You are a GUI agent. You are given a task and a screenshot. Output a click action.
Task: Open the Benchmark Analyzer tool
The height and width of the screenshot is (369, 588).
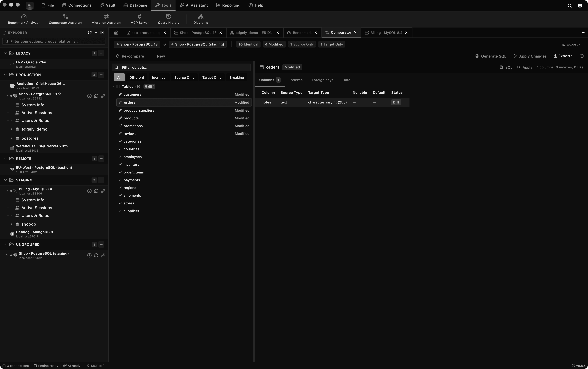(24, 19)
